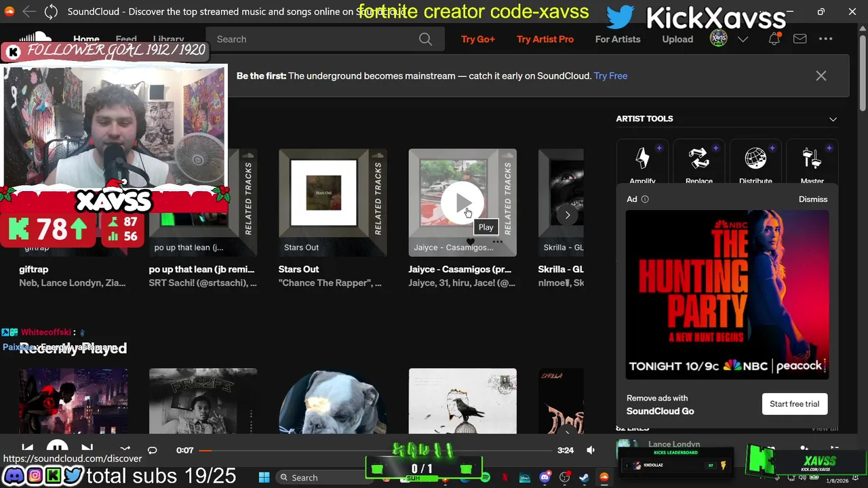The image size is (868, 488).
Task: Open the FRC2F recently played thumbnail
Action: click(x=203, y=401)
